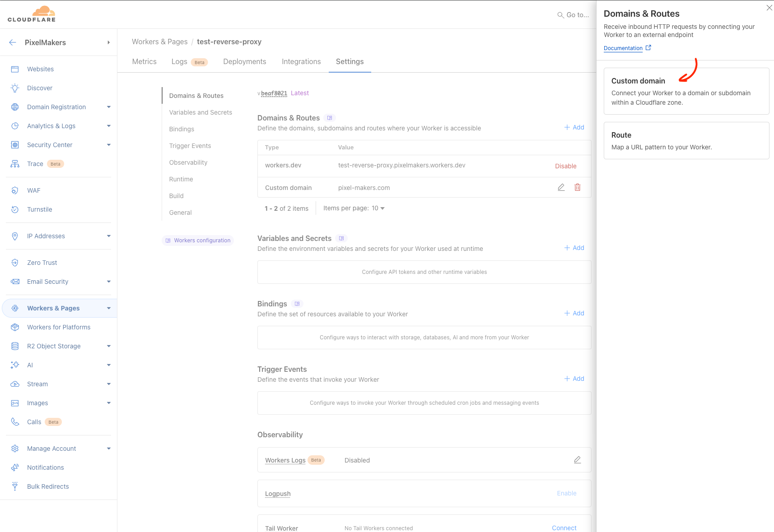
Task: Expand the IP Addresses menu
Action: 109,236
